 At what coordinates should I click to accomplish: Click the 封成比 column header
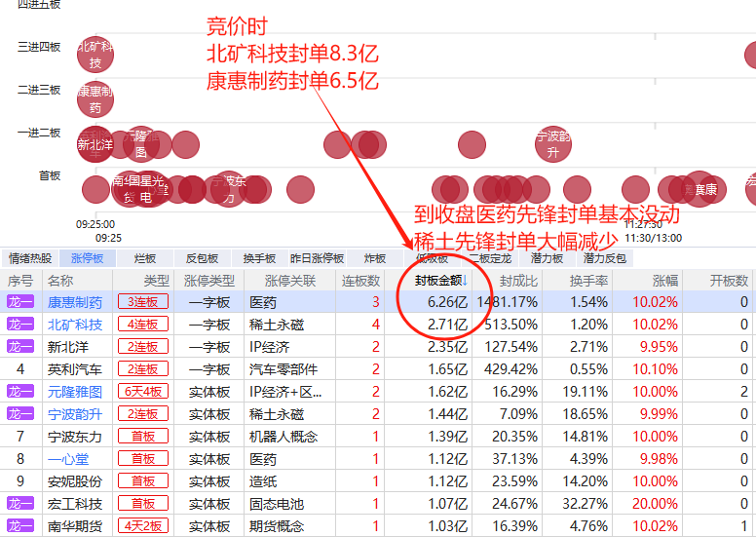click(518, 281)
